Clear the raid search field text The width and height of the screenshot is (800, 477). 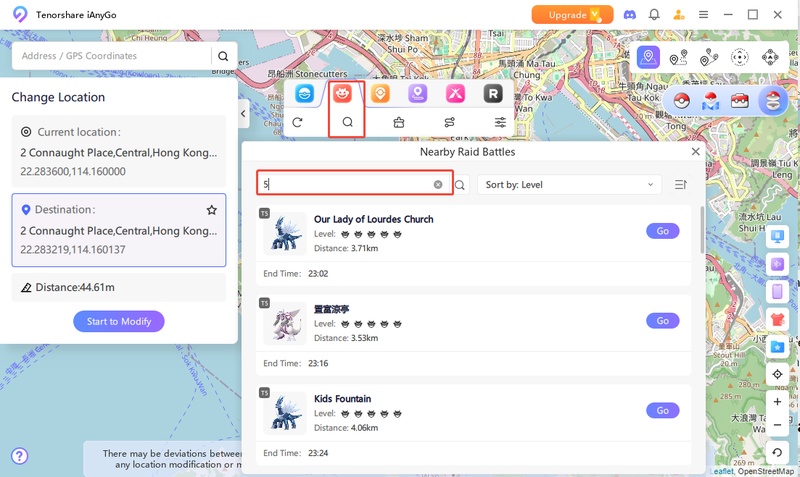(438, 184)
